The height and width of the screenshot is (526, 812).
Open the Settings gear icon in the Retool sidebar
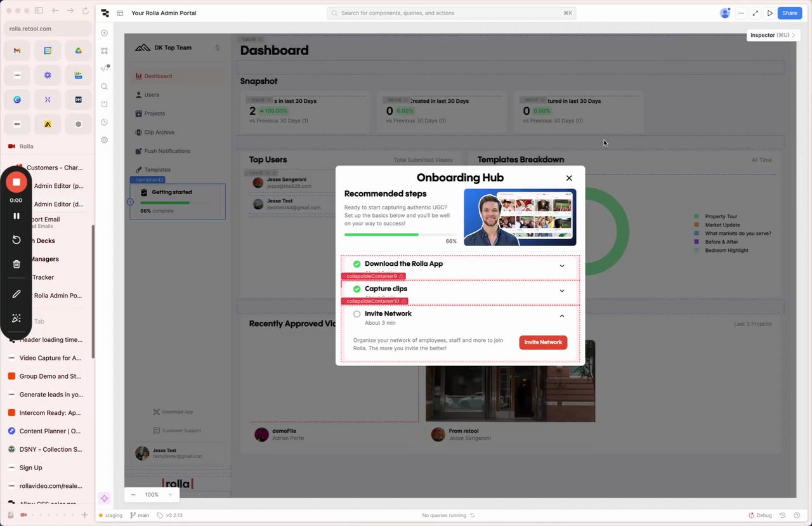point(105,140)
